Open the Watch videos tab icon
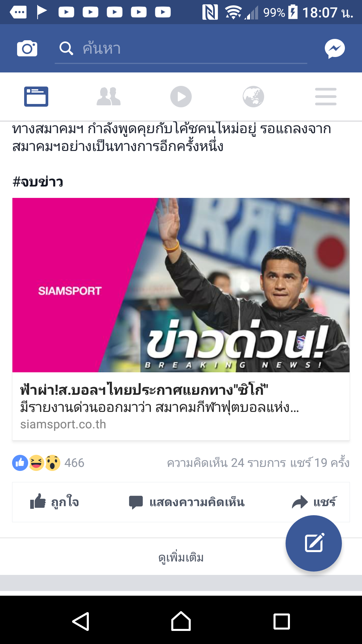362x644 pixels. point(181,97)
